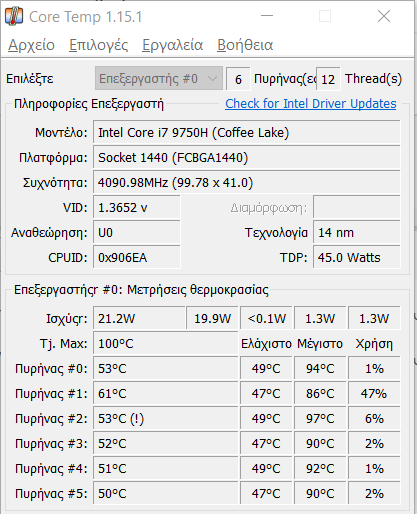This screenshot has height=514, width=417.
Task: Expand the Επεξεργαστής #0 dropdown
Action: [159, 79]
